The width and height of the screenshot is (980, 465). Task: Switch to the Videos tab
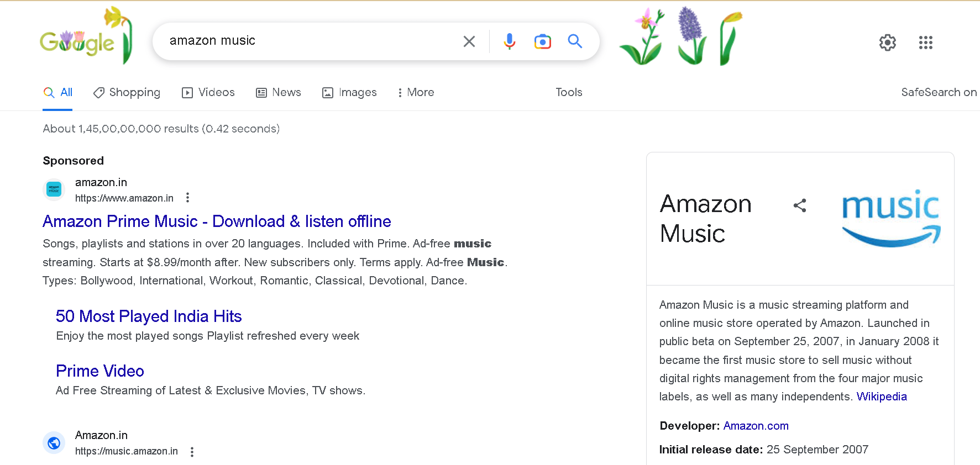208,93
